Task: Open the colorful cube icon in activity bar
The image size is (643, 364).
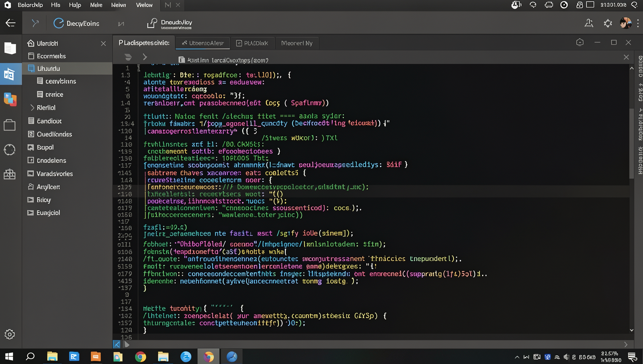Action: [x=10, y=99]
